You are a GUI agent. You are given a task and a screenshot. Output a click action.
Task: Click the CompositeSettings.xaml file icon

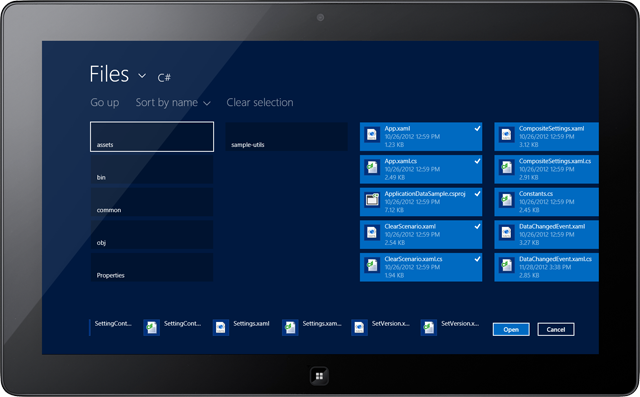[x=507, y=134]
